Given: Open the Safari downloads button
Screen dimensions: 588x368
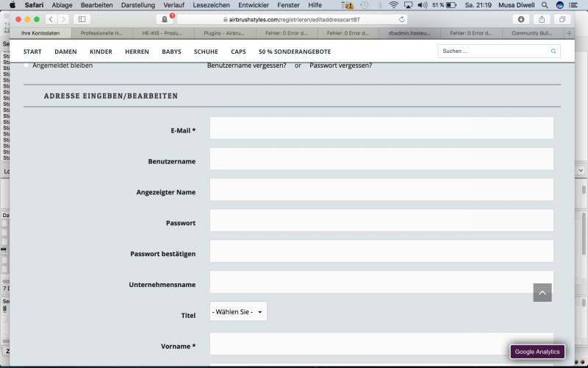Looking at the screenshot, I should 521,19.
